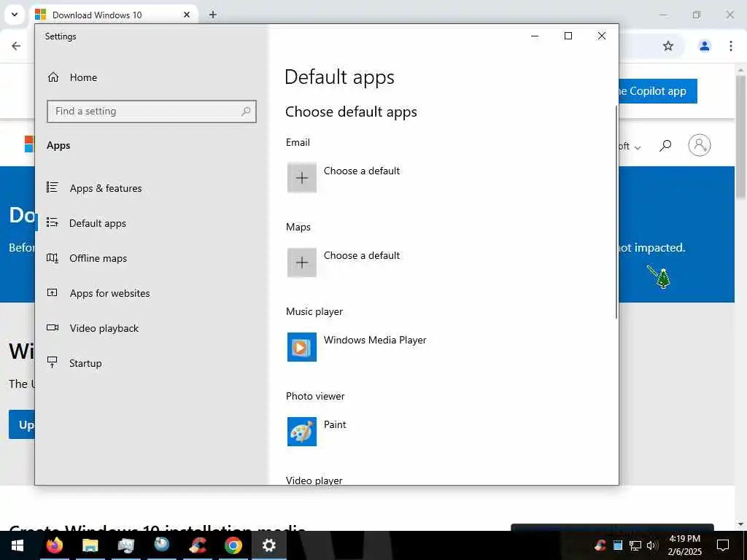Maximize the Settings window
The height and width of the screenshot is (560, 747).
[568, 36]
